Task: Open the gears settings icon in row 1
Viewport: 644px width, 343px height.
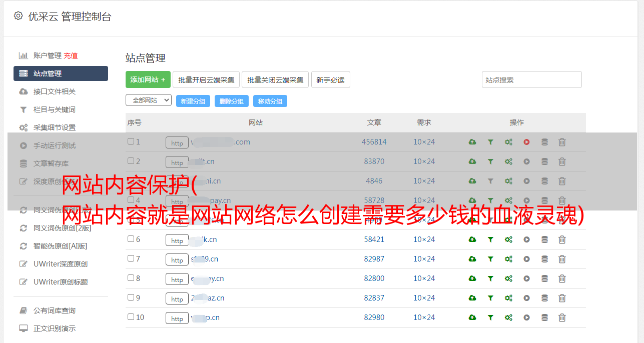Action: 508,142
